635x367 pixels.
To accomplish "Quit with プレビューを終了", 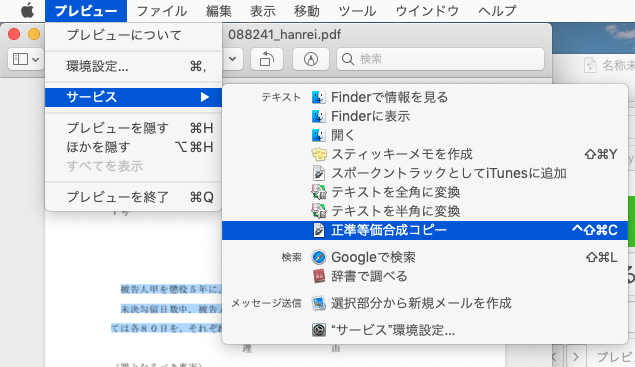I will pos(133,197).
